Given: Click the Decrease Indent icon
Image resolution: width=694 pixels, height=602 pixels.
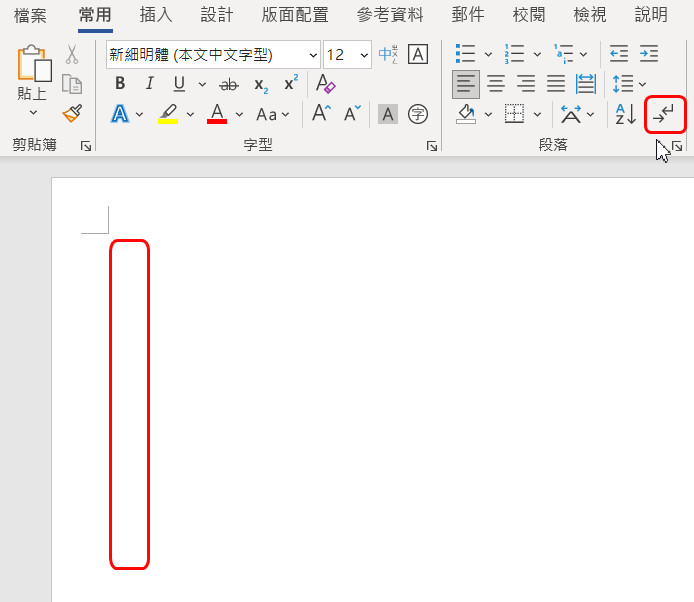Looking at the screenshot, I should (x=619, y=54).
